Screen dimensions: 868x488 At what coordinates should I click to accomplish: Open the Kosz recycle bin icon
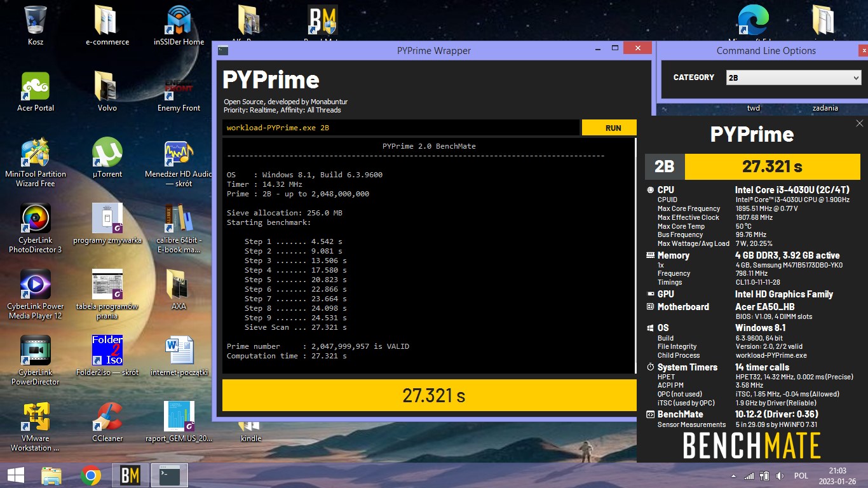36,25
